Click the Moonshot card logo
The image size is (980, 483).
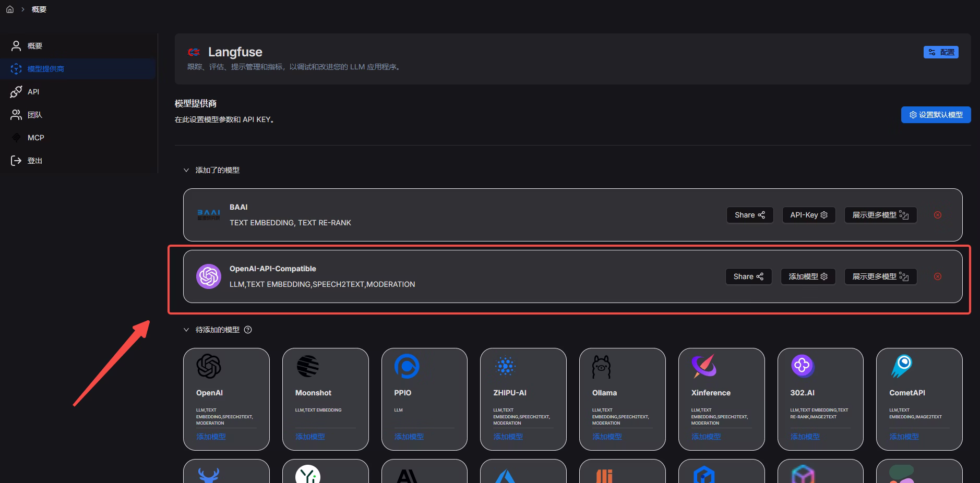coord(308,366)
